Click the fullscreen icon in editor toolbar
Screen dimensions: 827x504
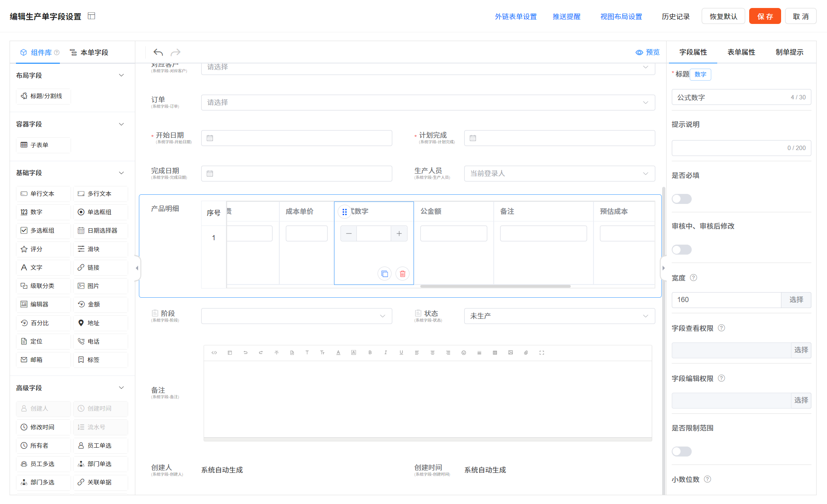pyautogui.click(x=542, y=353)
